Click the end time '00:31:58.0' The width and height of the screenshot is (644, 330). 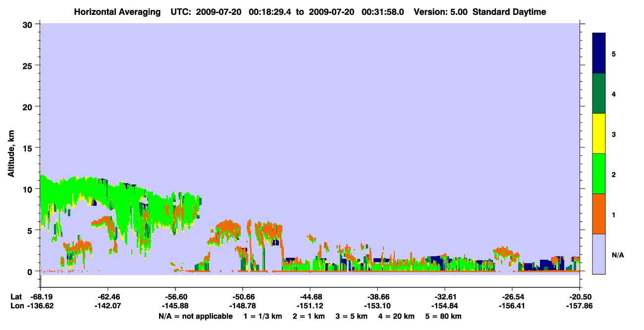(382, 12)
